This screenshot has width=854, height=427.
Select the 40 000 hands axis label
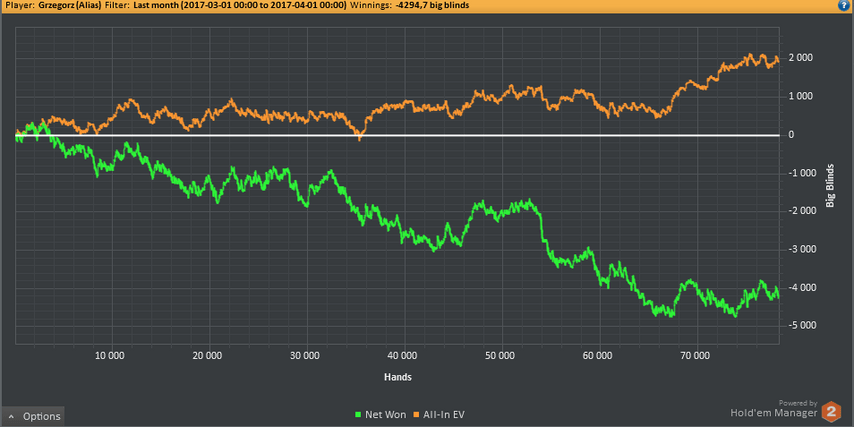(x=402, y=355)
